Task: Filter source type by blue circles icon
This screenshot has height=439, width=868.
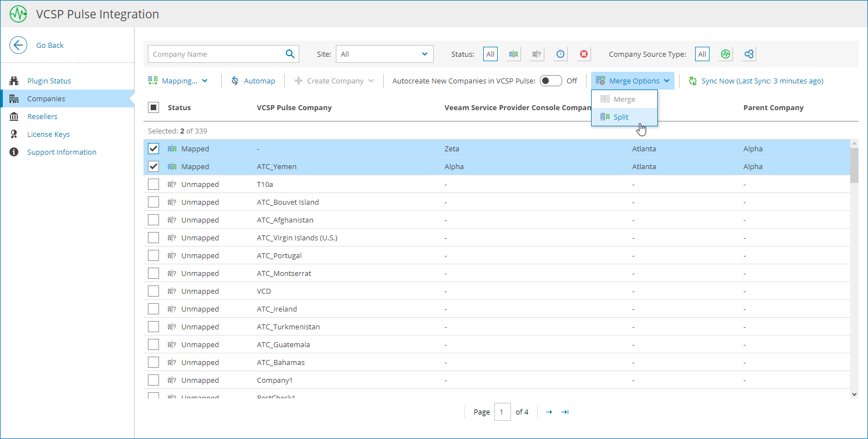Action: [x=749, y=54]
